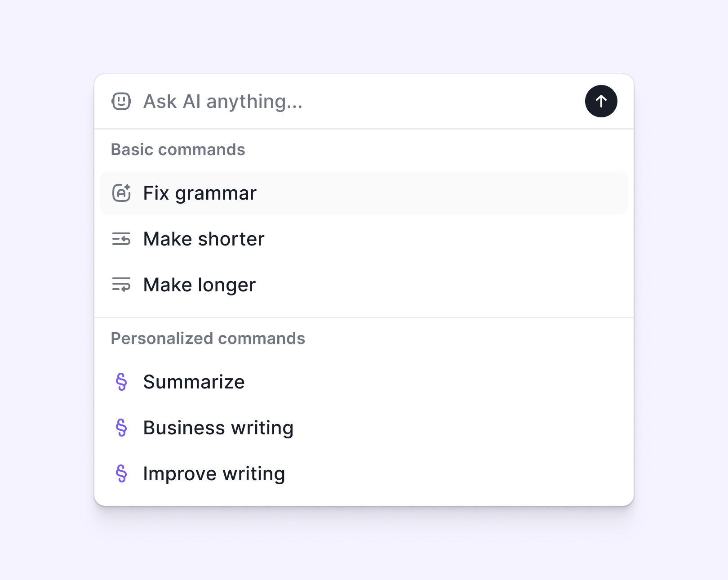The height and width of the screenshot is (580, 728).
Task: Click the Basic commands section header
Action: 178,150
